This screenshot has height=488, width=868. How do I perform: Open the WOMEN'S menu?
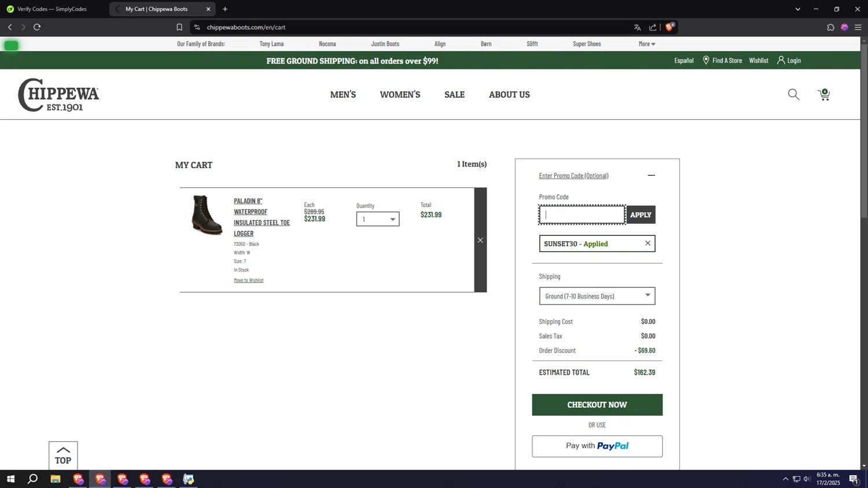[400, 95]
